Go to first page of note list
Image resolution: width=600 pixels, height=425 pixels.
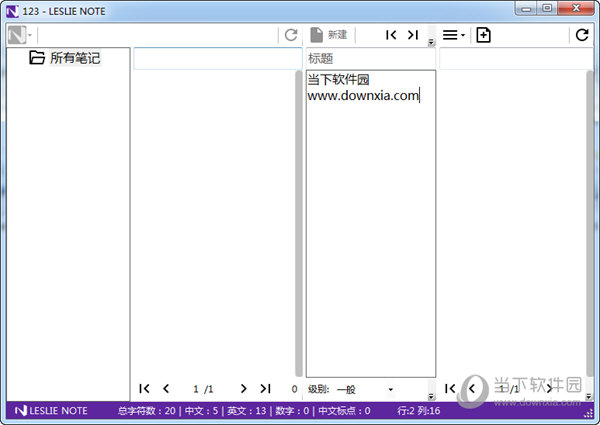pyautogui.click(x=144, y=389)
